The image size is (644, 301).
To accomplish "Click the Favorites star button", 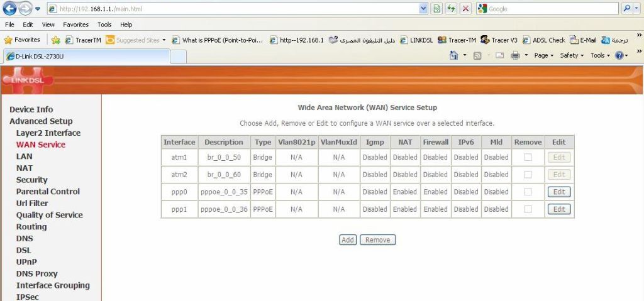I will click(22, 40).
